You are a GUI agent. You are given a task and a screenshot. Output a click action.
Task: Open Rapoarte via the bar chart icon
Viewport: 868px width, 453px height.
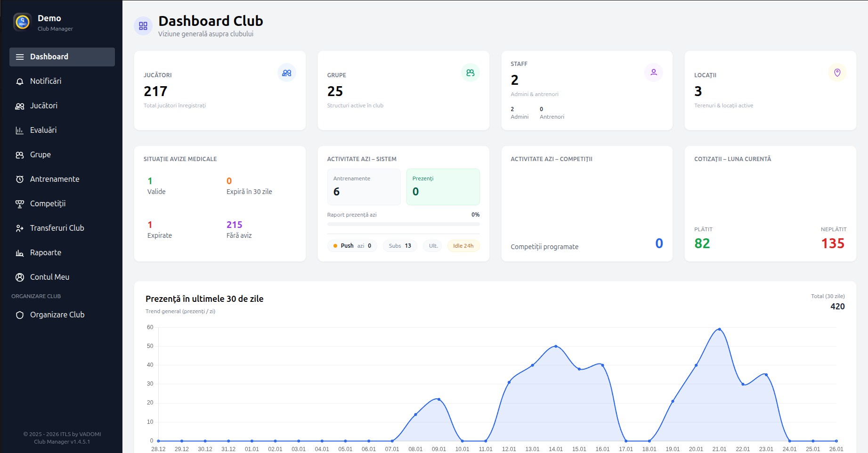coord(19,252)
